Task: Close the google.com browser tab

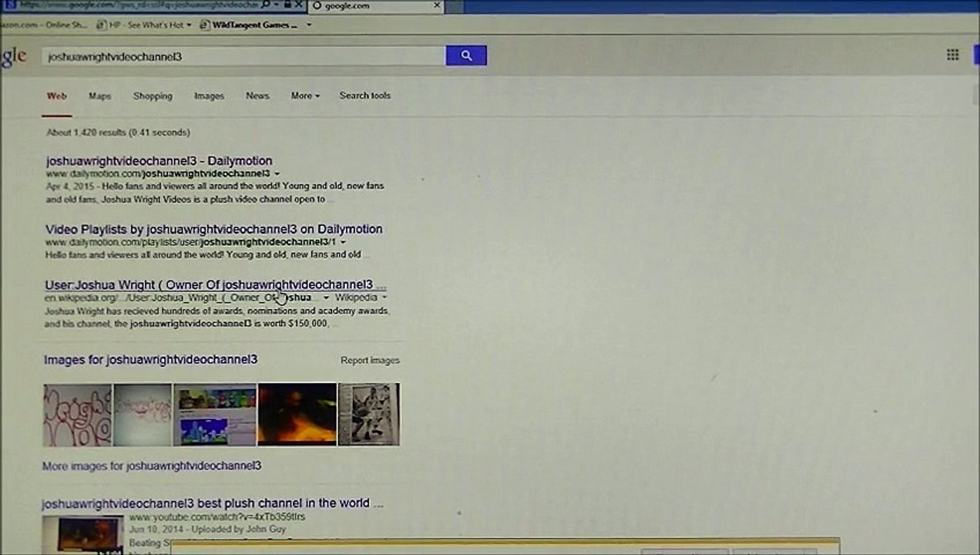Action: click(437, 5)
